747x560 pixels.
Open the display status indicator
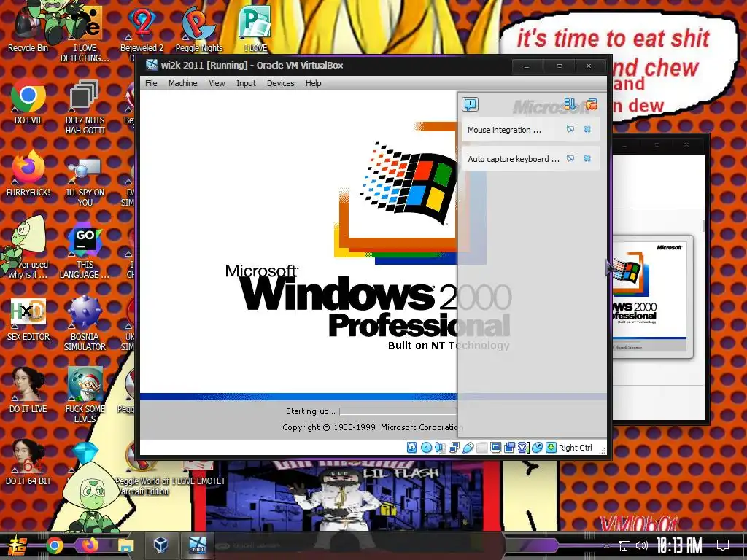click(x=495, y=448)
